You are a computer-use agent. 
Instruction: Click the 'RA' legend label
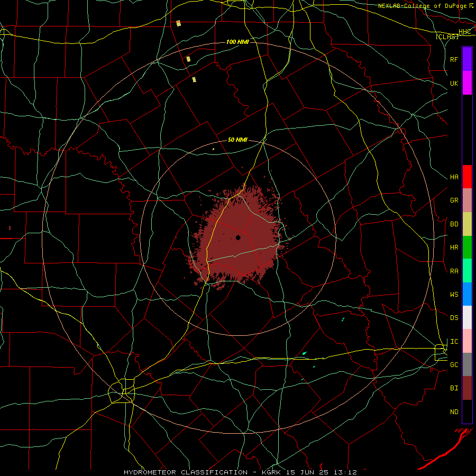454,271
